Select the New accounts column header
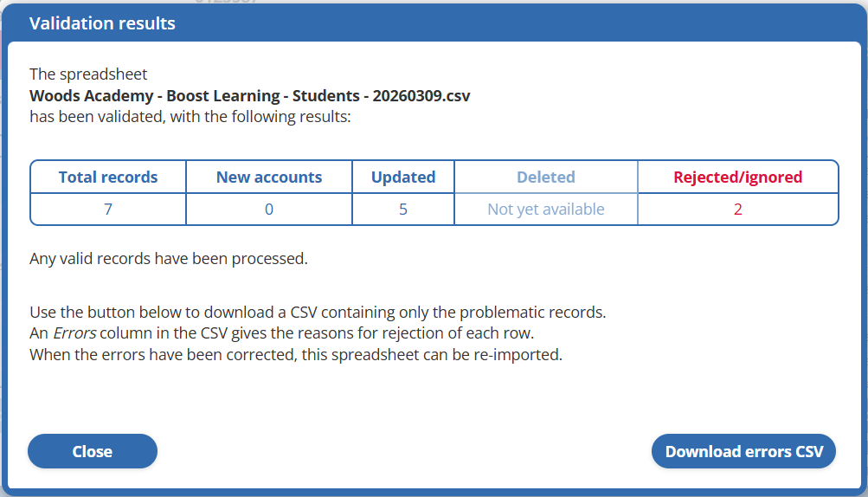868x497 pixels. pyautogui.click(x=269, y=177)
